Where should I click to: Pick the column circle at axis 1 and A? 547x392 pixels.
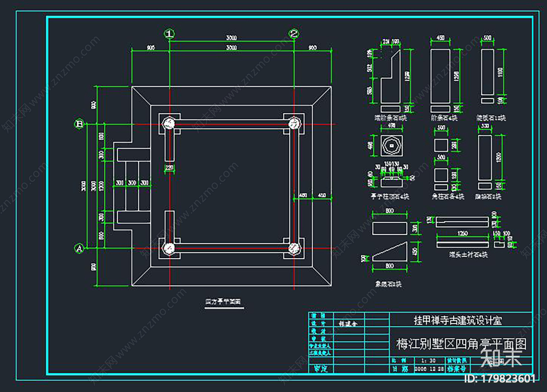(169, 248)
